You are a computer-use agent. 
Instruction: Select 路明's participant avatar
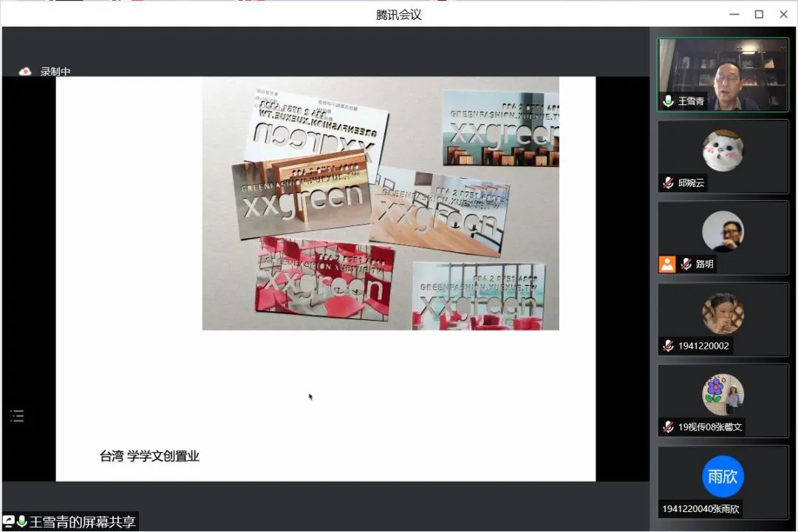coord(723,231)
